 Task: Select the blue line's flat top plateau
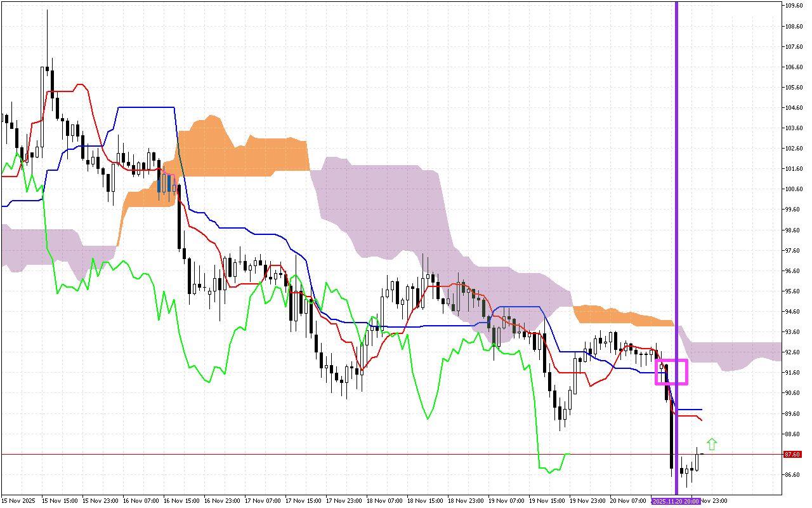click(146, 107)
